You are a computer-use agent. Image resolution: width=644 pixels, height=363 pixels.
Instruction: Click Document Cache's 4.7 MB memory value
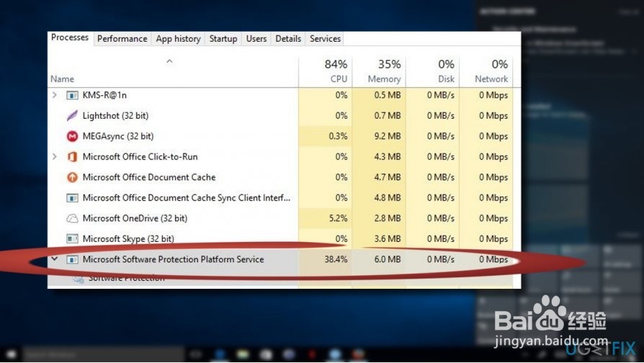[x=388, y=177]
